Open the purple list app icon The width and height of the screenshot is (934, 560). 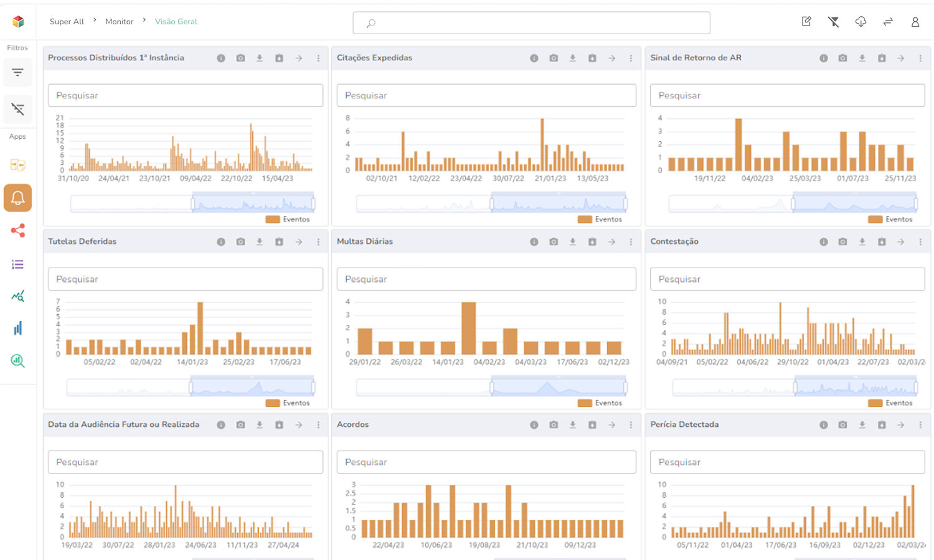(x=17, y=264)
